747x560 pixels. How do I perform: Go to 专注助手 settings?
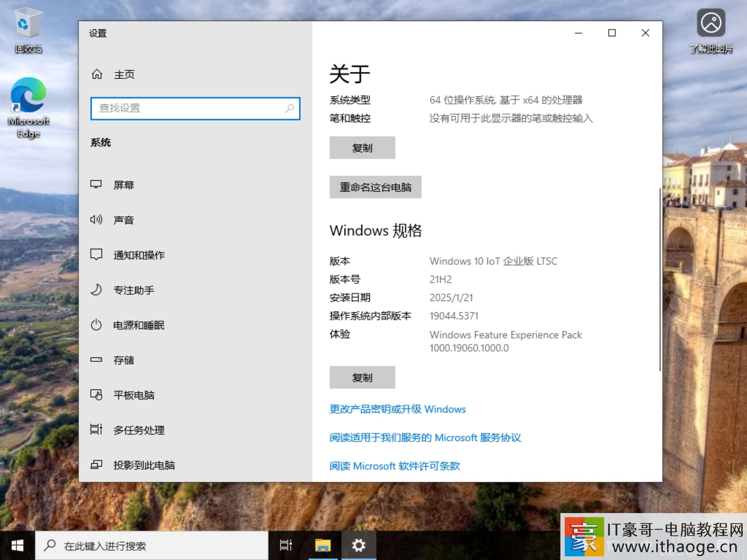point(195,290)
